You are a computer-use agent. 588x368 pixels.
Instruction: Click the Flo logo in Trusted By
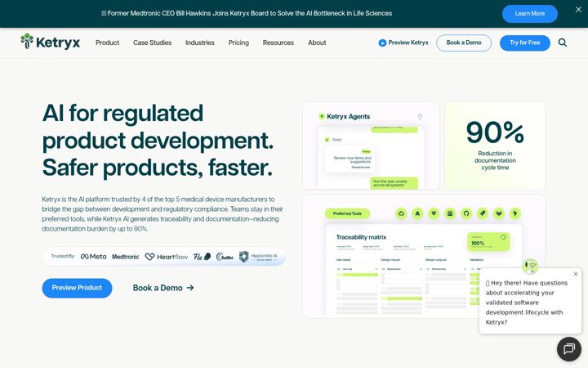203,257
